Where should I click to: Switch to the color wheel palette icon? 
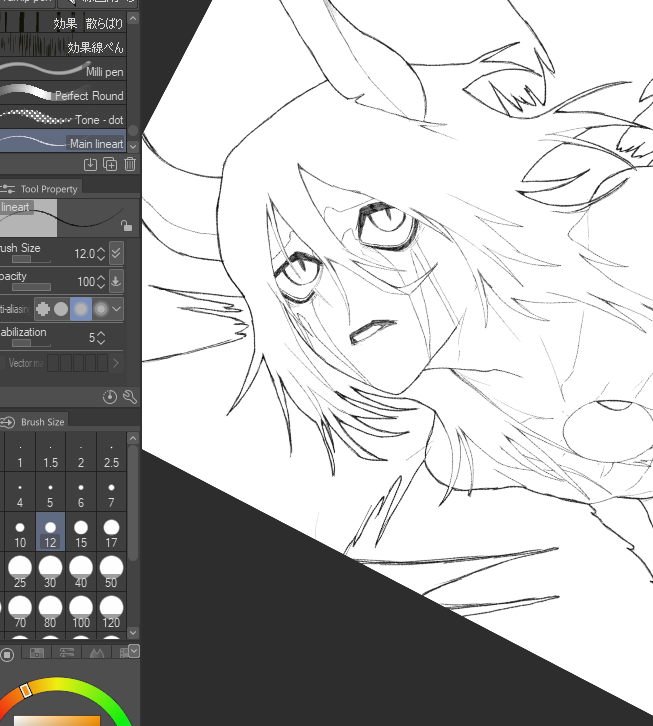click(7, 654)
